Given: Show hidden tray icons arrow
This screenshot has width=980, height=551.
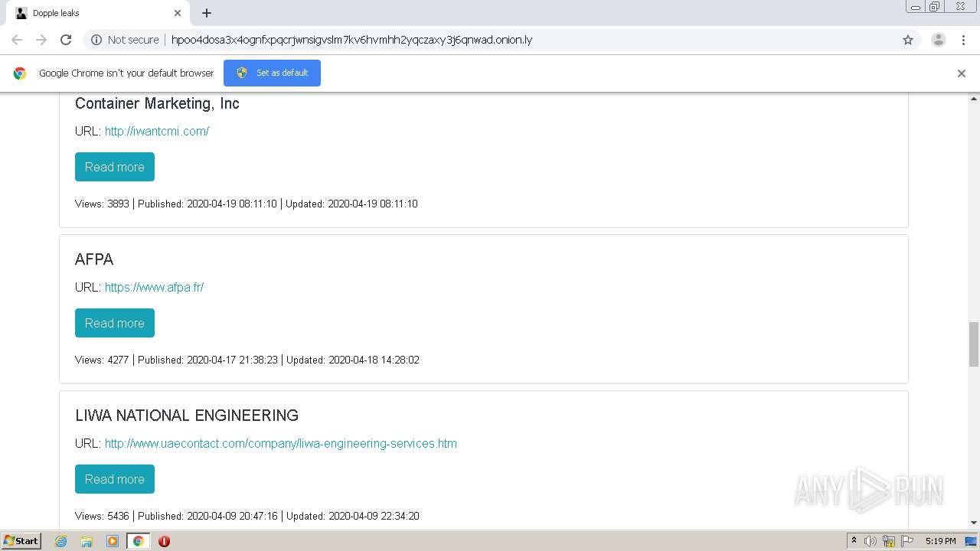Looking at the screenshot, I should coord(854,541).
